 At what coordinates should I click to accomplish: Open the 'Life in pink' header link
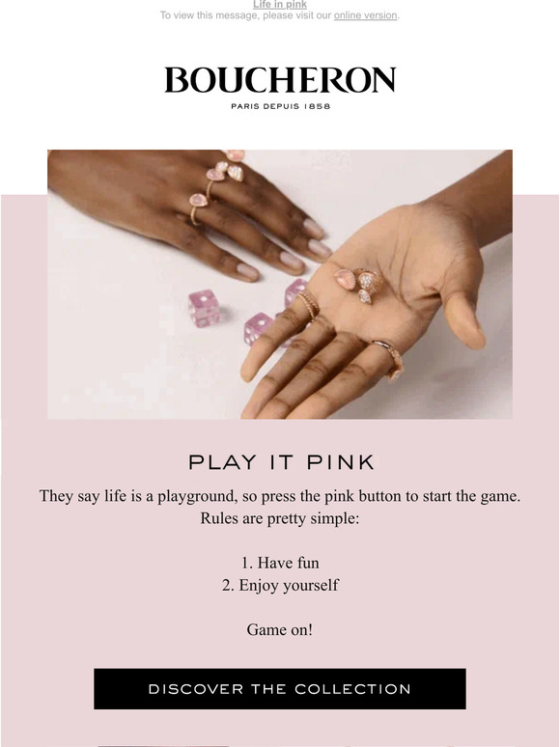tap(280, 4)
